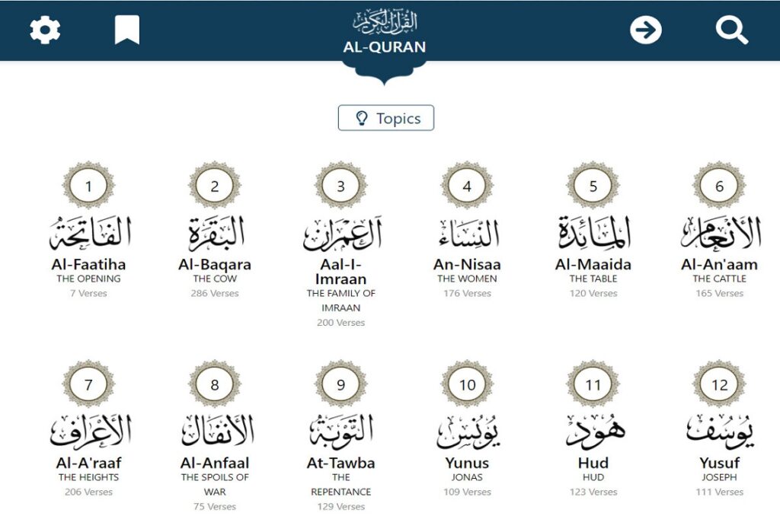Open the search magnifier icon
Screen dimensions: 780x532
tap(731, 30)
